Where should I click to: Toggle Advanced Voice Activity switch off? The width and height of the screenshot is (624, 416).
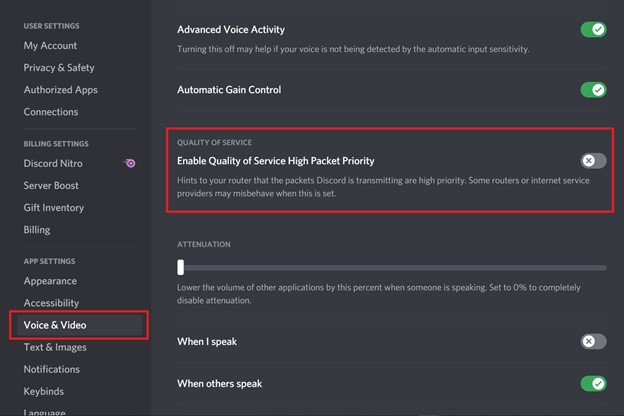point(593,29)
